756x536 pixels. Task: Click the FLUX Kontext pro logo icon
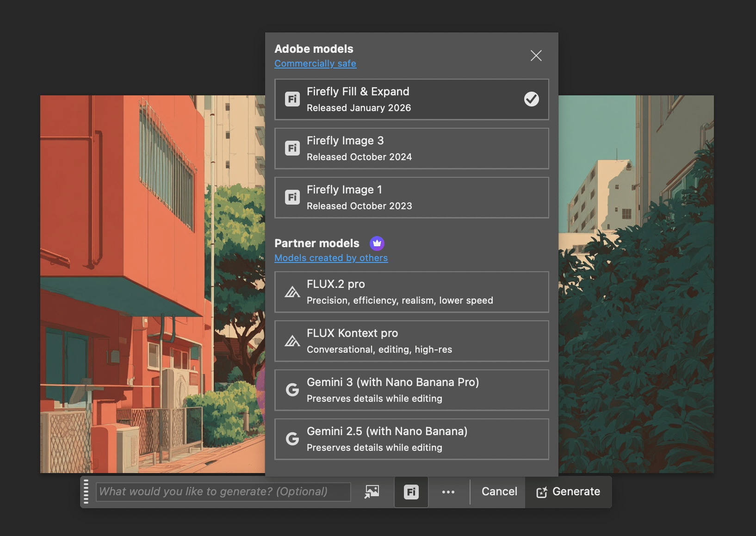292,341
